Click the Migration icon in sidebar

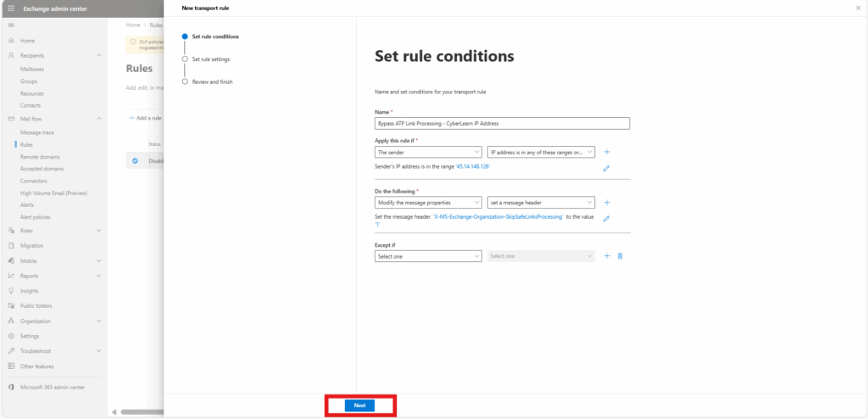coord(11,245)
